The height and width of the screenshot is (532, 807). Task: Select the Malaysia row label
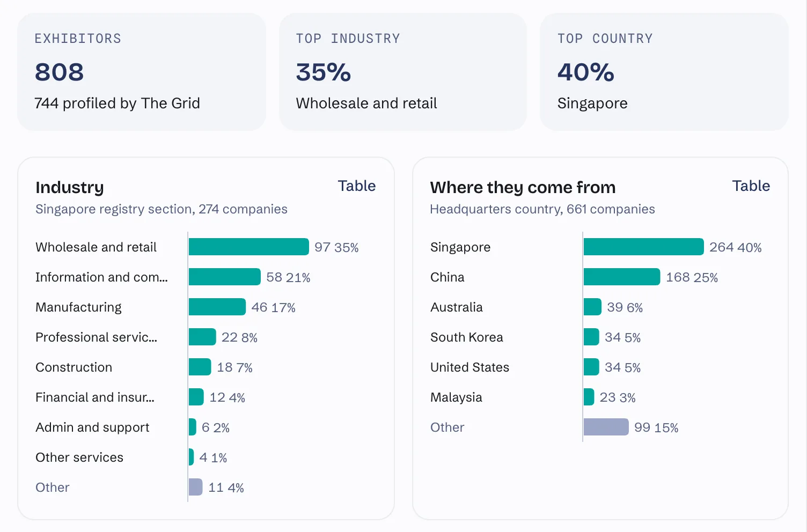[x=456, y=397]
